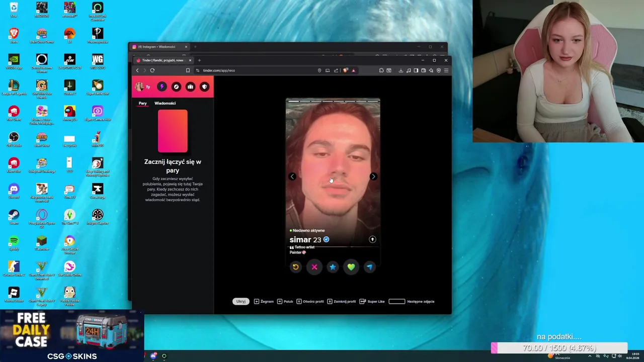Show previous photo with left arrow

(x=292, y=176)
